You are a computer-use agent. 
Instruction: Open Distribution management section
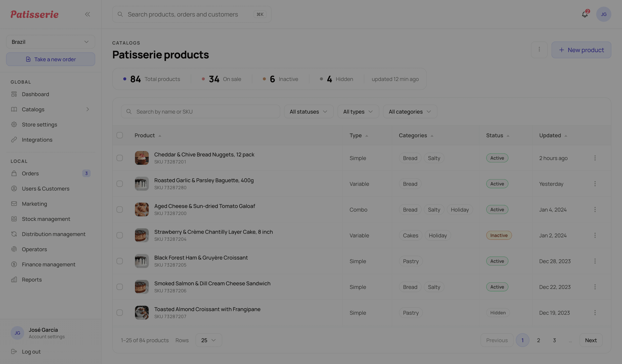point(53,234)
